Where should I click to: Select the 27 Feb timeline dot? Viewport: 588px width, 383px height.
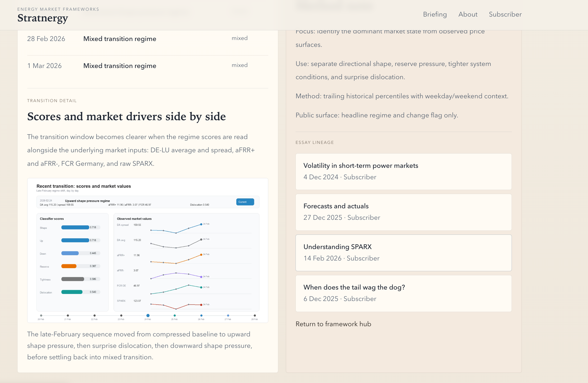(x=228, y=316)
